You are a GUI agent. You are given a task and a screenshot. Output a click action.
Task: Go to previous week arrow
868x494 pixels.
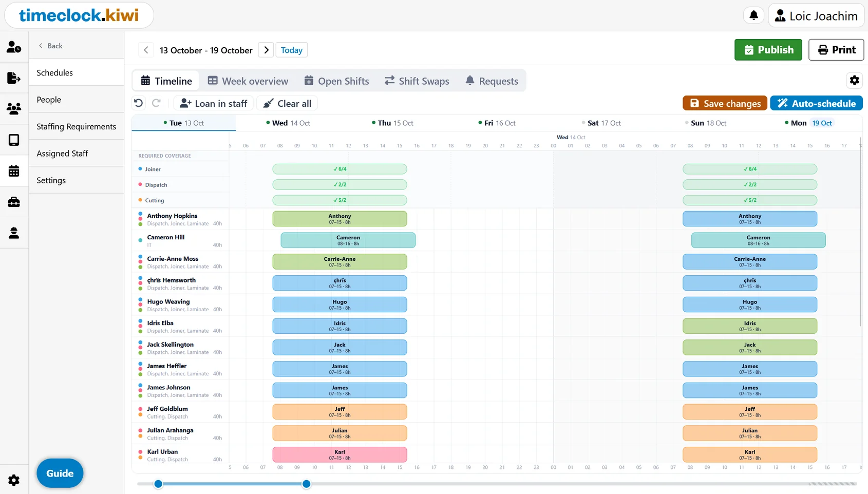146,50
